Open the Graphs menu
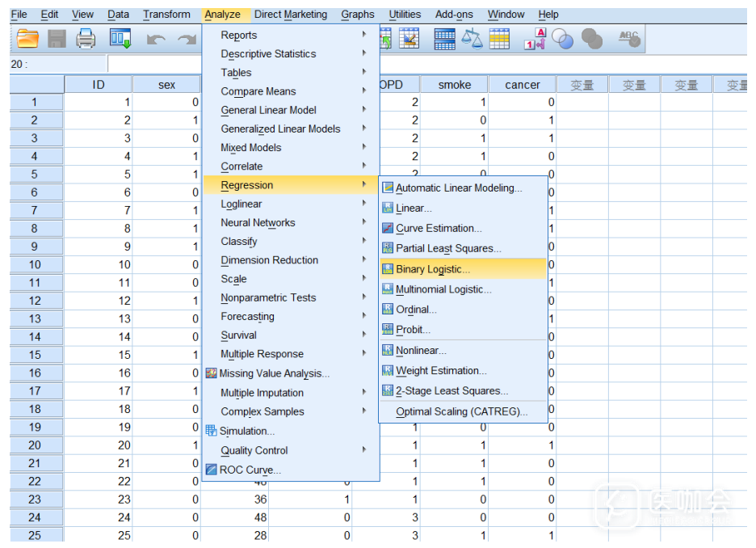Image resolution: width=756 pixels, height=548 pixels. coord(357,15)
